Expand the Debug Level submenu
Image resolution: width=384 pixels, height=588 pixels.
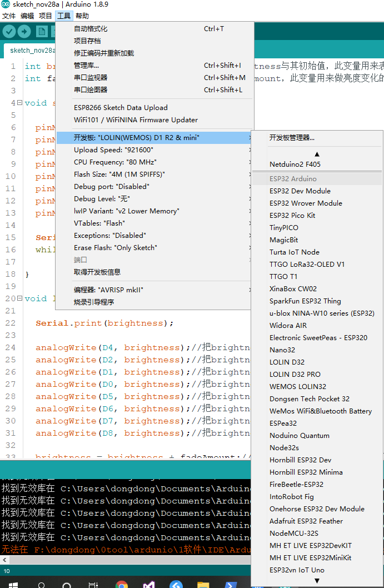(x=154, y=199)
